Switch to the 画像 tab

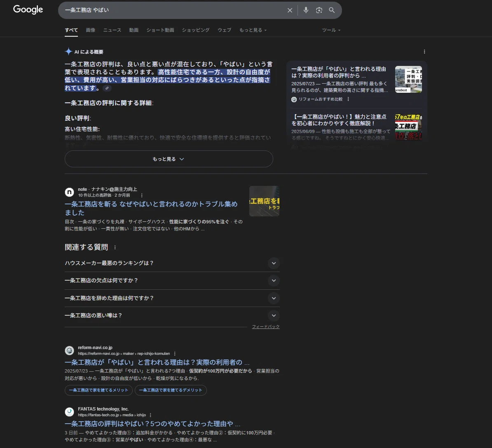click(90, 30)
